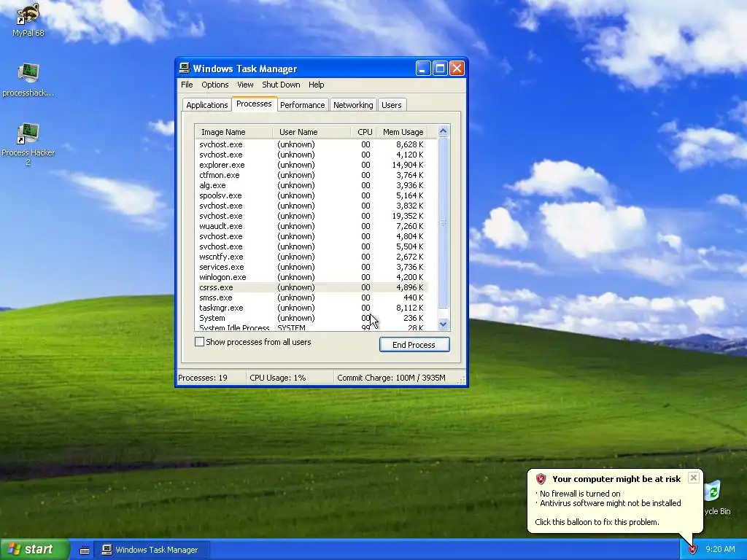Minimize the Task Manager window
This screenshot has height=560, width=747.
(423, 69)
